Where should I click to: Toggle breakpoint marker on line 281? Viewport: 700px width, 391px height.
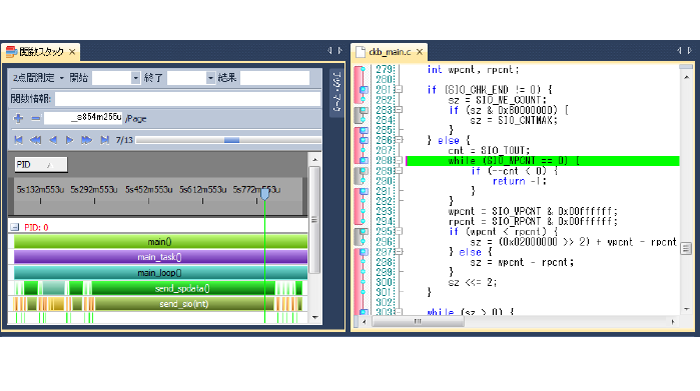pyautogui.click(x=364, y=90)
